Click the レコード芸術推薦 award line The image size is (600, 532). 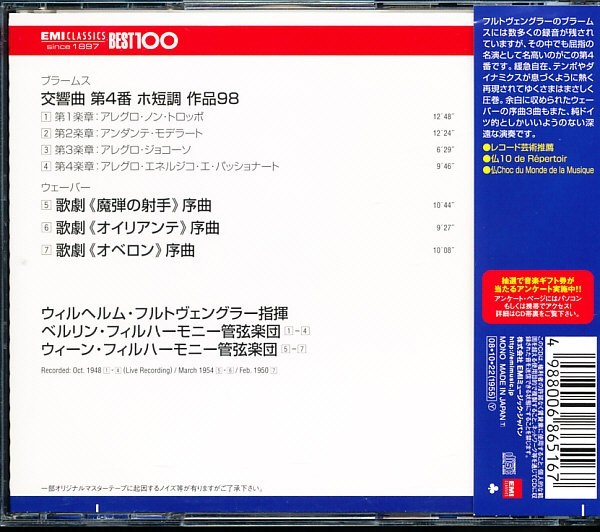click(518, 148)
